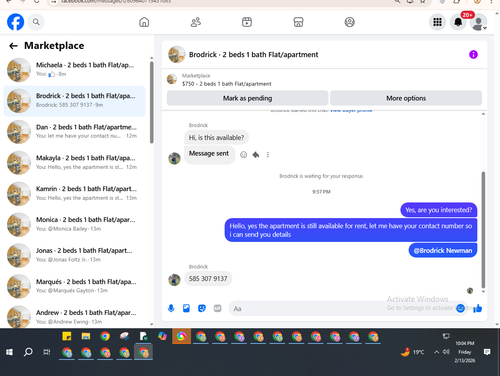Open the Kamrin conversation
The width and height of the screenshot is (500, 376).
[74, 193]
